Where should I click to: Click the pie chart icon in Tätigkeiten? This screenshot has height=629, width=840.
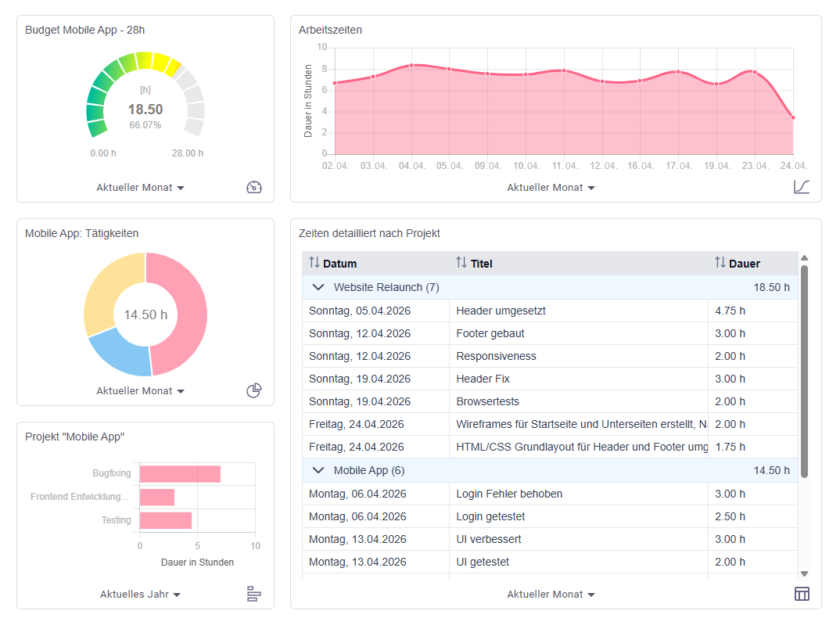point(254,390)
